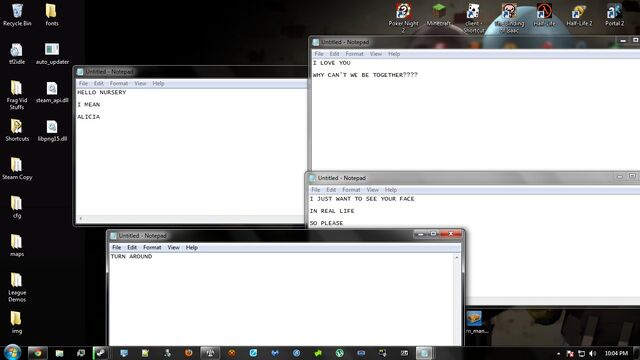The height and width of the screenshot is (360, 640).
Task: Open Help menu in TURN AROUND Notepad
Action: (x=191, y=247)
